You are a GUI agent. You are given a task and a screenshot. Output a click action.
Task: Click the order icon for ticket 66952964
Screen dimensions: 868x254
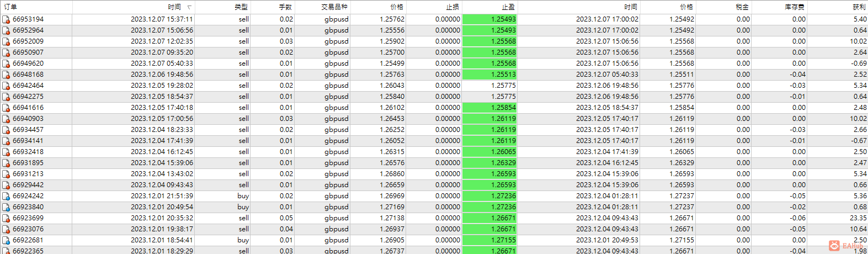[x=6, y=30]
